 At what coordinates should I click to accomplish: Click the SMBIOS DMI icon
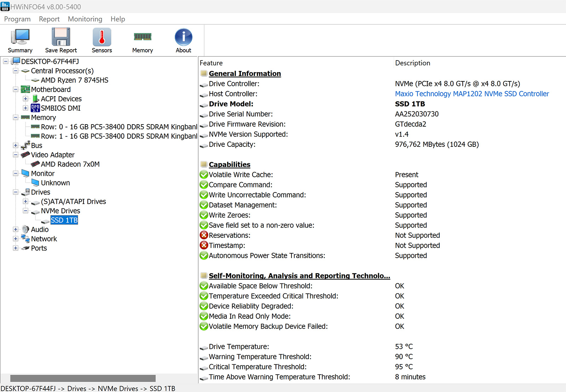point(35,108)
